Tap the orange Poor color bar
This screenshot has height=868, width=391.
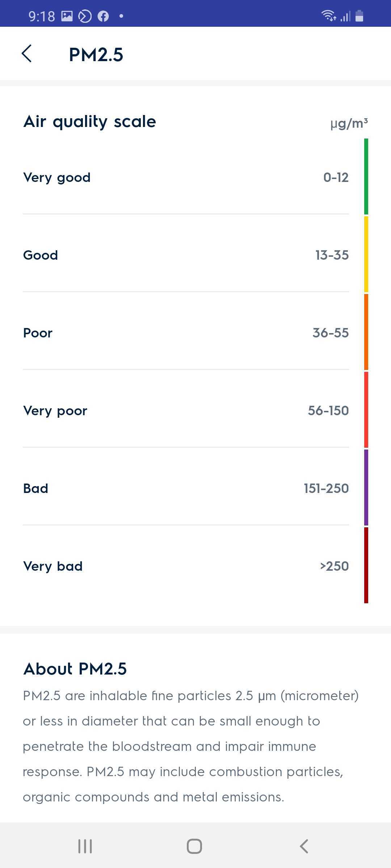click(x=366, y=332)
